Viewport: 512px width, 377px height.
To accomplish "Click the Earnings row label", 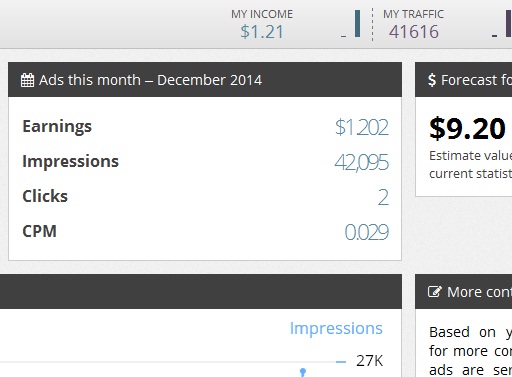I will (57, 127).
